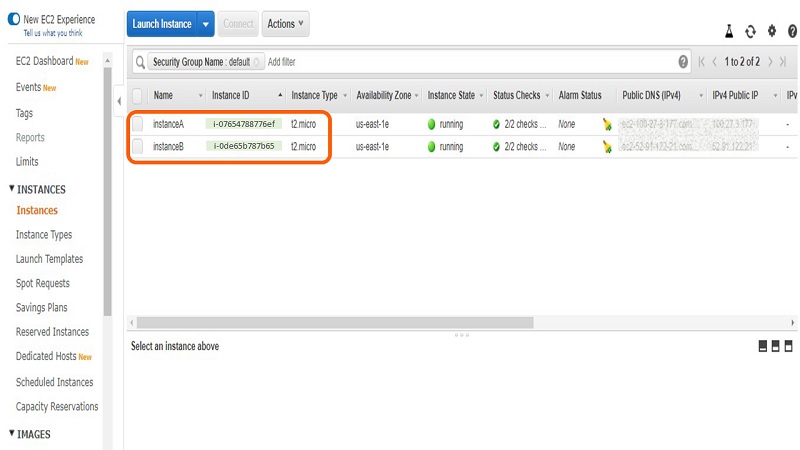Open the Launch Instance dropdown arrow
Screen dimensions: 800x450
click(206, 24)
